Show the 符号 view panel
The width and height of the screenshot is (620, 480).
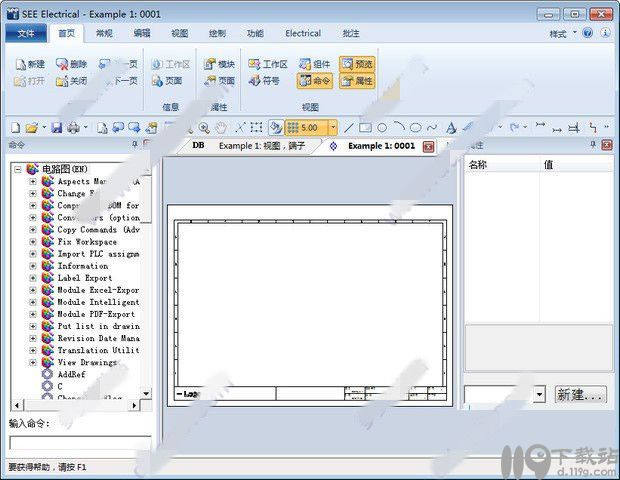tap(264, 81)
